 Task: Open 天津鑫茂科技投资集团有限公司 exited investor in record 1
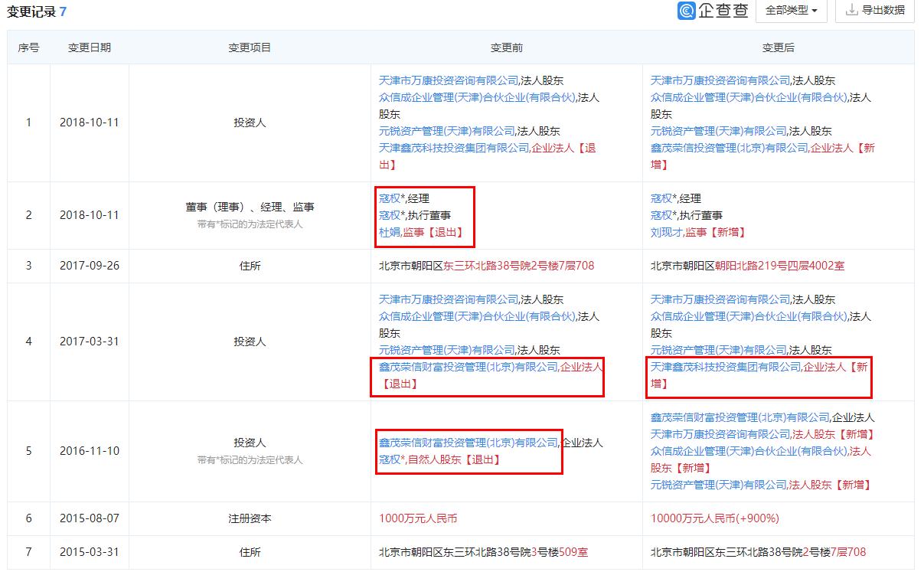[x=454, y=148]
